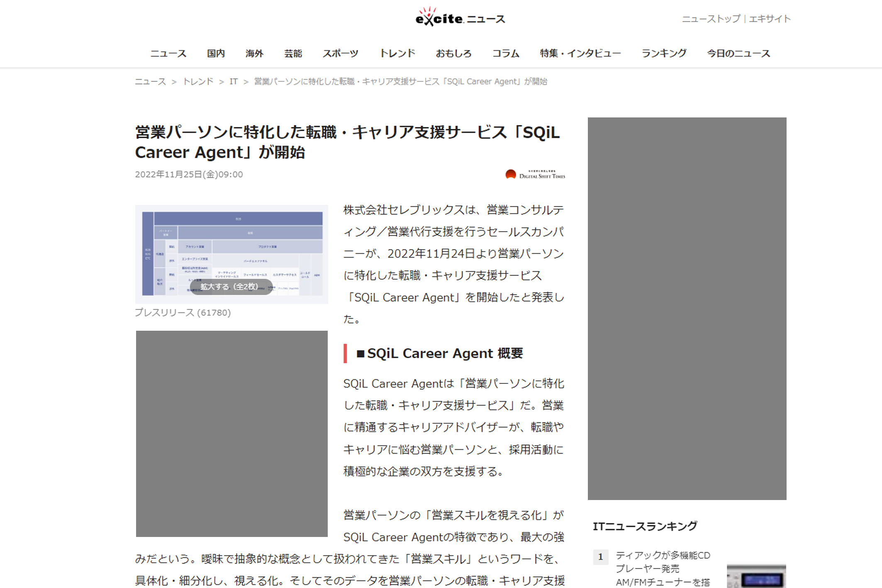Click the large sidebar advertisement block
This screenshot has width=882, height=588.
click(687, 308)
